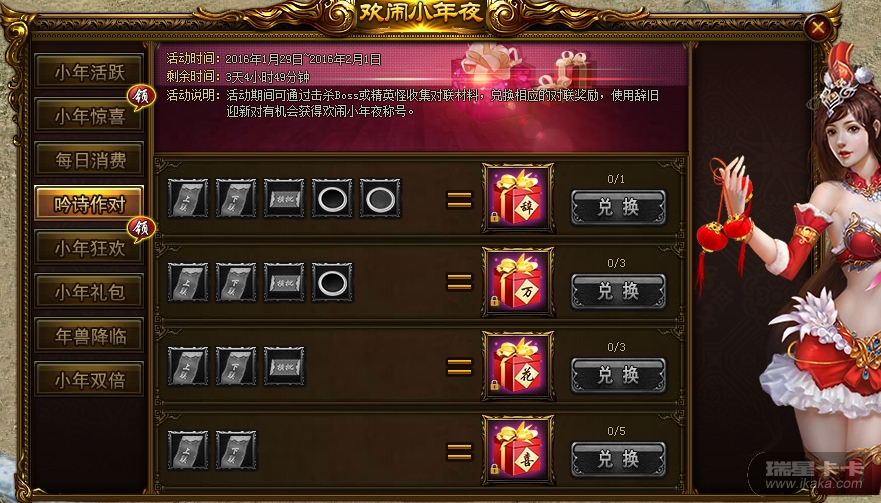Select the 下联 scroll in bottom row
Viewport: 881px width, 503px height.
click(x=236, y=450)
